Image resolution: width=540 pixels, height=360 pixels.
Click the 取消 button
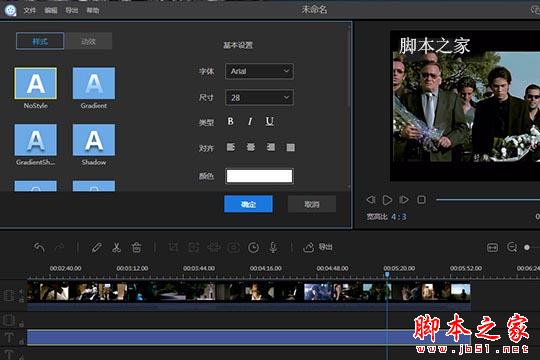(x=312, y=204)
